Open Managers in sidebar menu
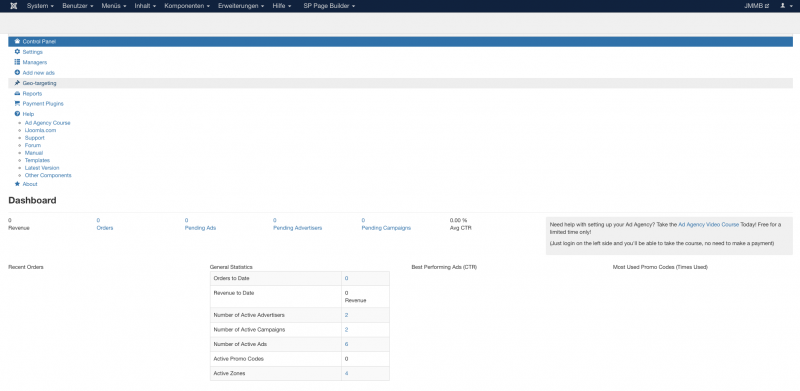 (x=35, y=62)
